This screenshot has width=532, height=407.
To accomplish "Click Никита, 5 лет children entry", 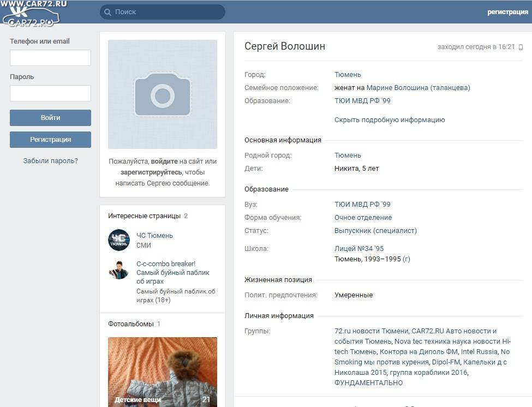I will coord(357,169).
